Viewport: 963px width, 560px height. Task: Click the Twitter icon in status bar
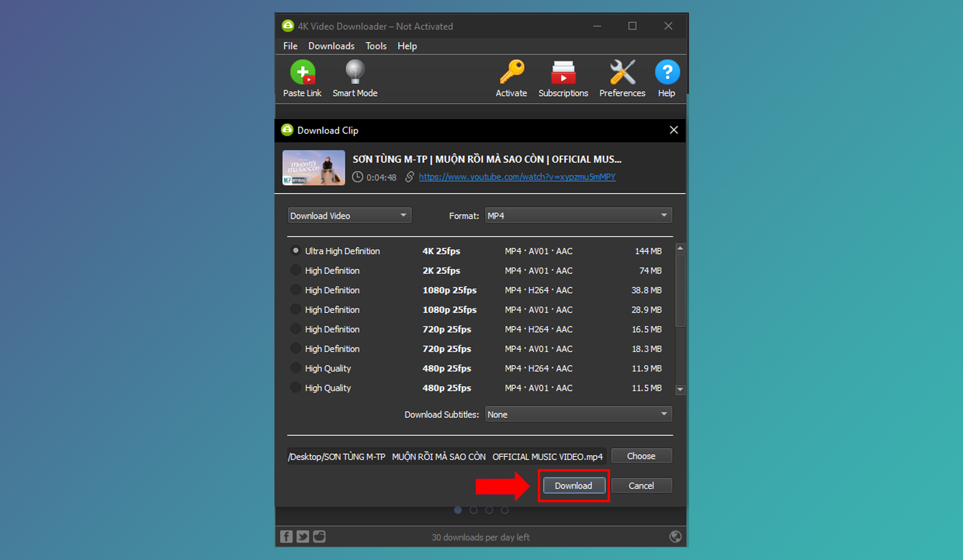pyautogui.click(x=302, y=536)
